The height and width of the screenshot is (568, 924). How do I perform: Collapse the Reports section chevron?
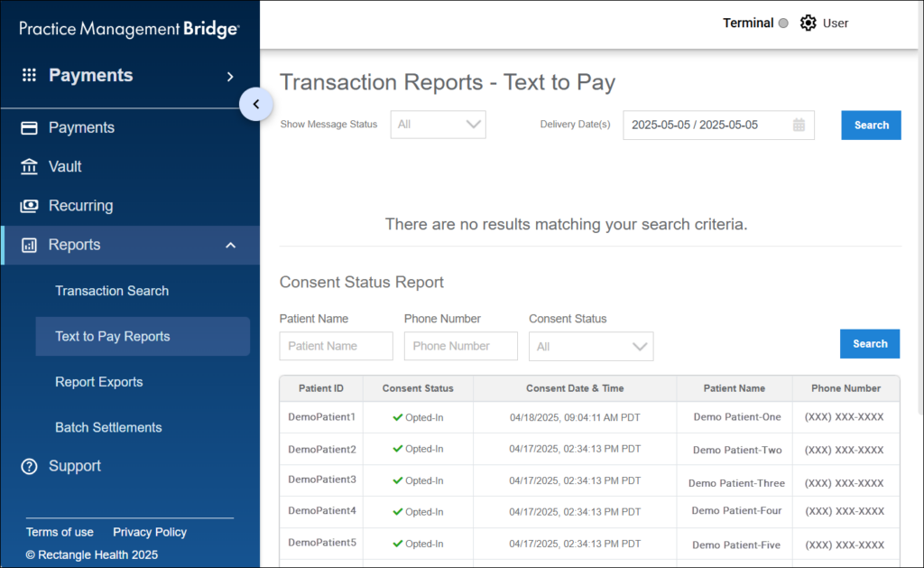tap(230, 246)
